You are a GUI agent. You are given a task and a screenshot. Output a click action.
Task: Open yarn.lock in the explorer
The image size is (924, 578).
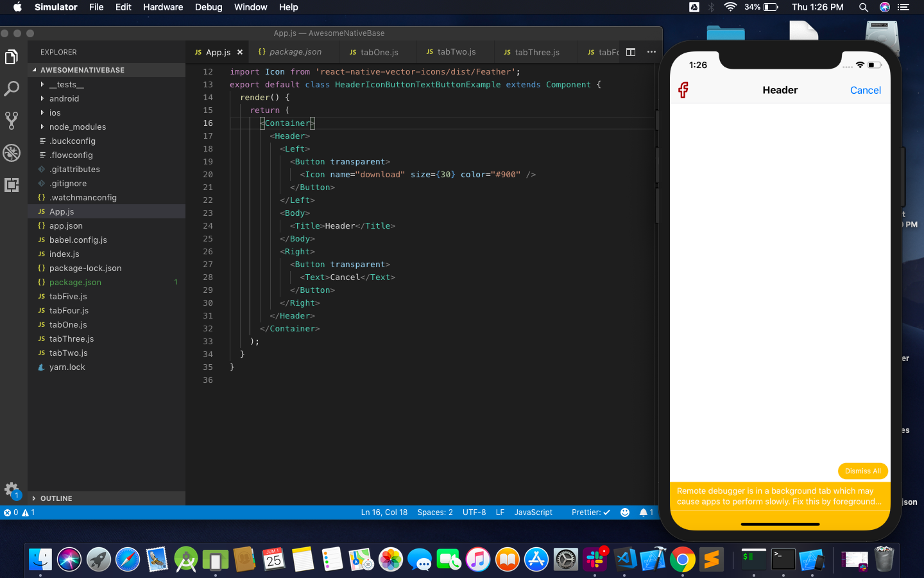[107, 367]
